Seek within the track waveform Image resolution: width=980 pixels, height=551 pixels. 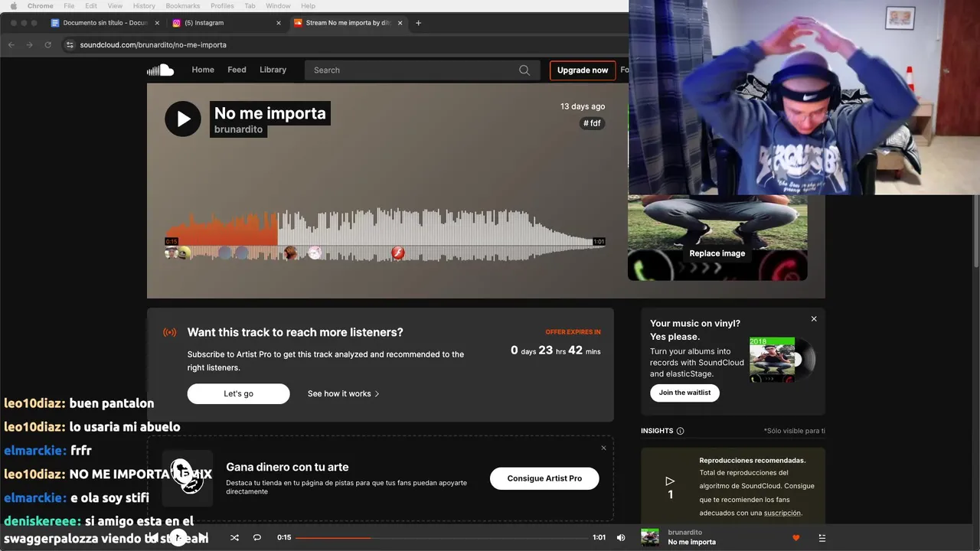click(x=385, y=236)
